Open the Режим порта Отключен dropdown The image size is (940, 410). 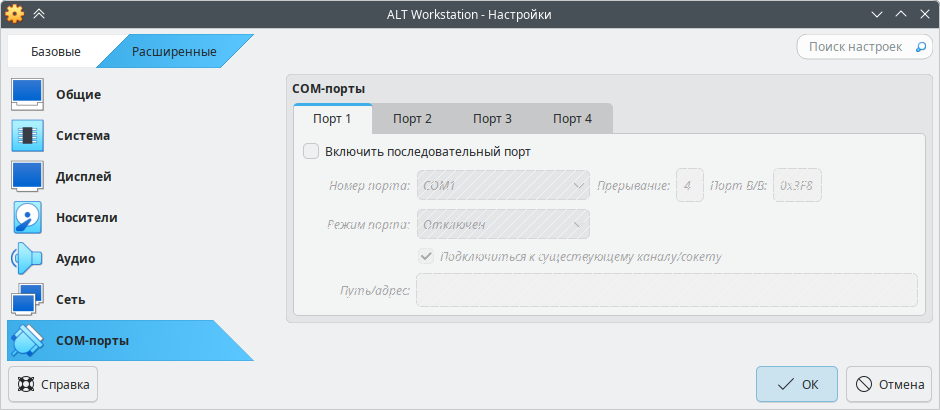(503, 225)
